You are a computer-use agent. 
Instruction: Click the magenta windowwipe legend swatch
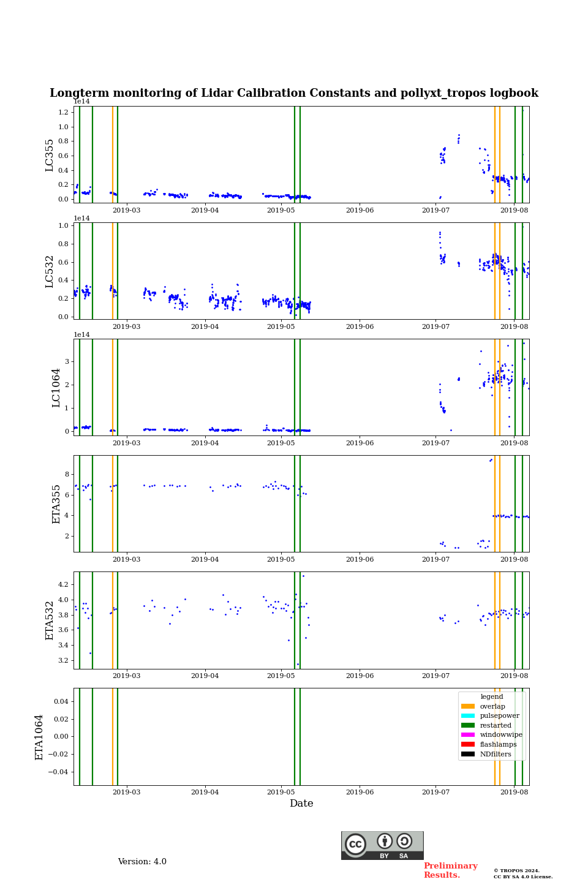[x=468, y=735]
